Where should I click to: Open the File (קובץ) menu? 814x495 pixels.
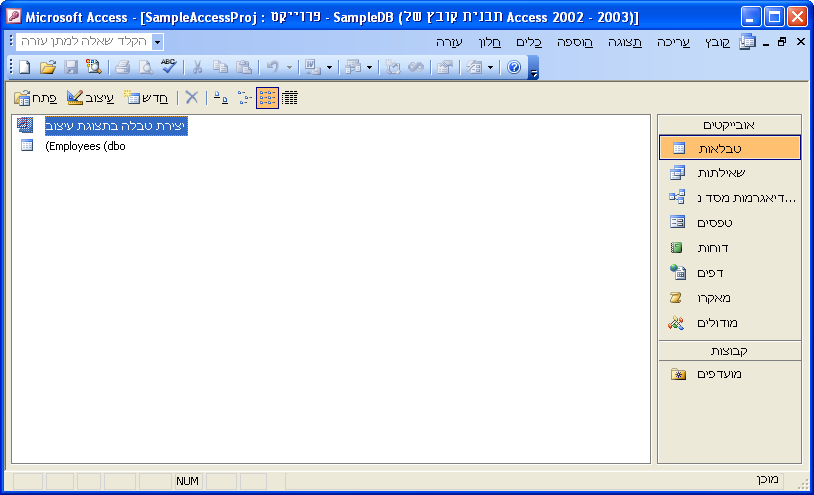pyautogui.click(x=718, y=42)
